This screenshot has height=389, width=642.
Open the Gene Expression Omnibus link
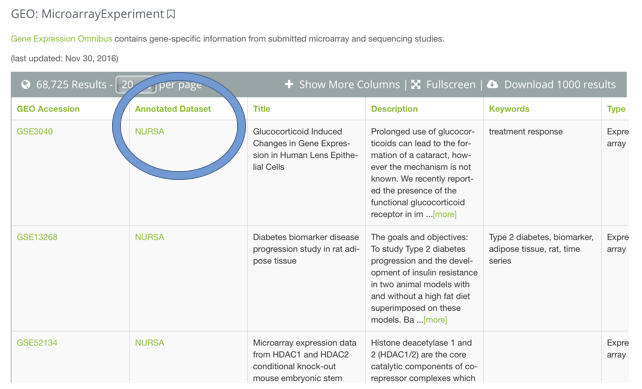pos(61,39)
